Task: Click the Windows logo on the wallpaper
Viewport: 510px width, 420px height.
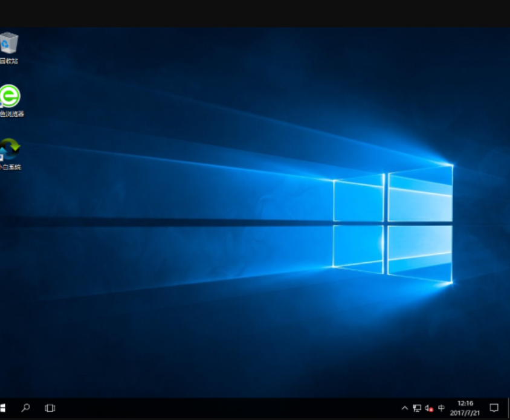Action: point(393,224)
